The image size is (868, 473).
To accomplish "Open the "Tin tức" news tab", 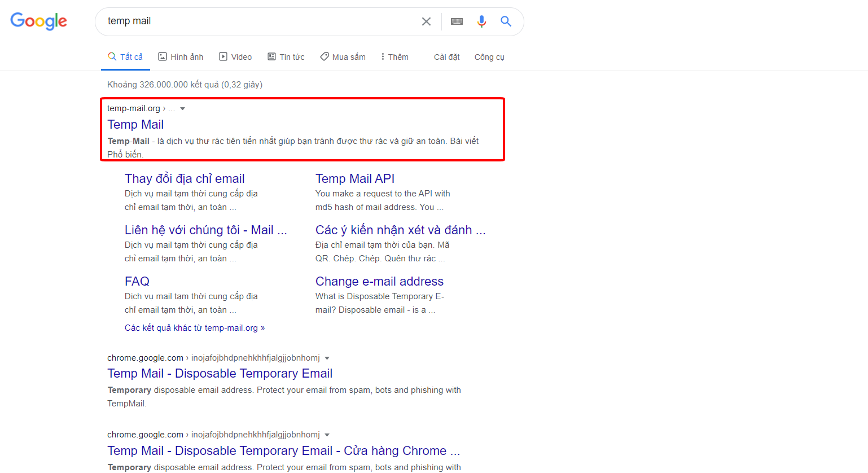I will click(286, 57).
